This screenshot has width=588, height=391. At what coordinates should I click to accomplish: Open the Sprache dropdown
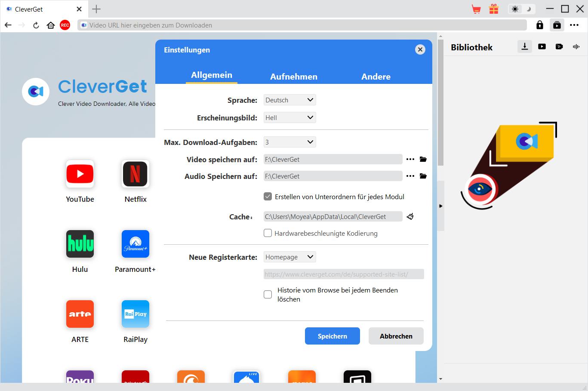(289, 100)
